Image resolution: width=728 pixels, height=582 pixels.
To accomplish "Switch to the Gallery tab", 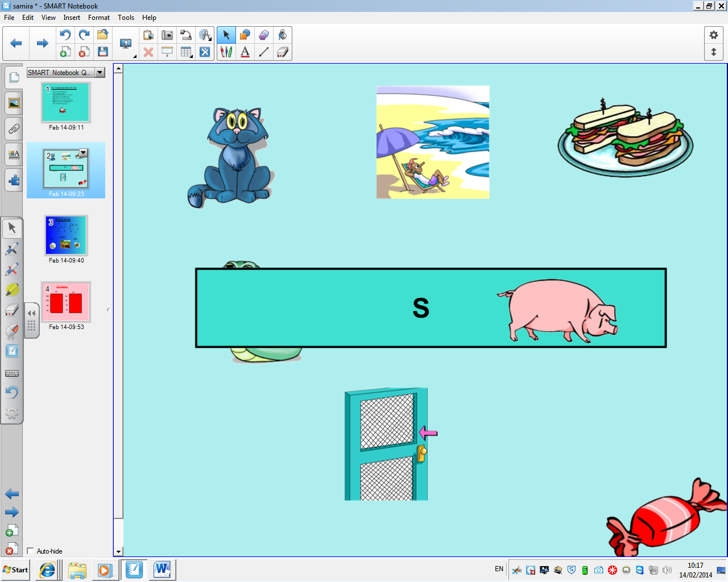I will (14, 102).
